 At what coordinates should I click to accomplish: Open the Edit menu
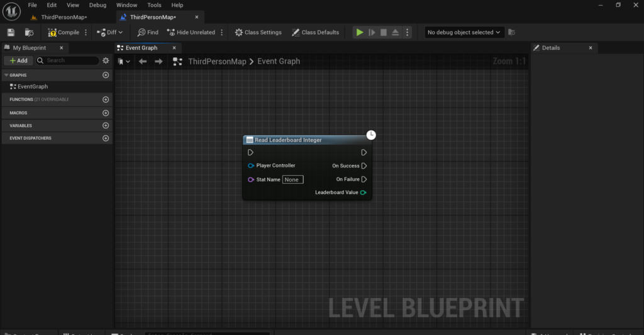point(52,5)
